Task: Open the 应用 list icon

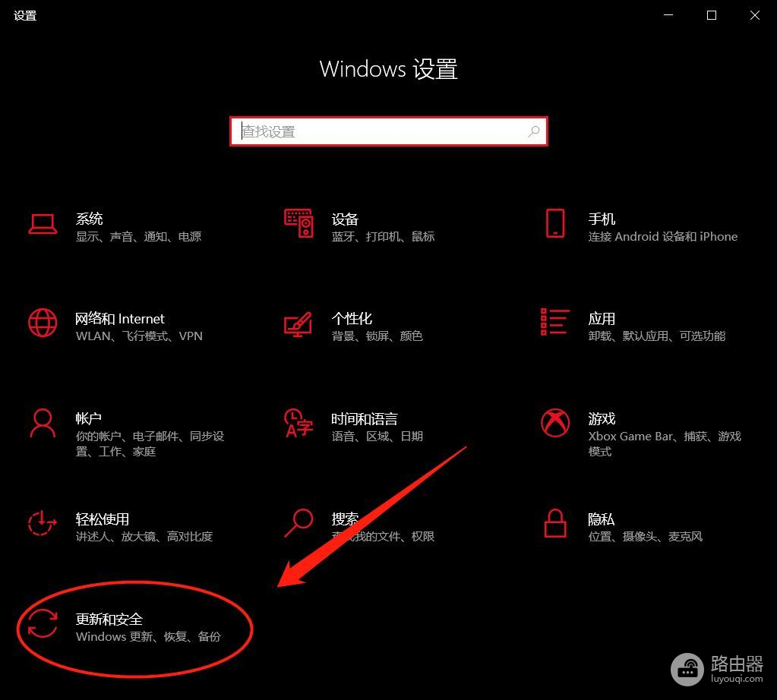Action: [x=554, y=322]
